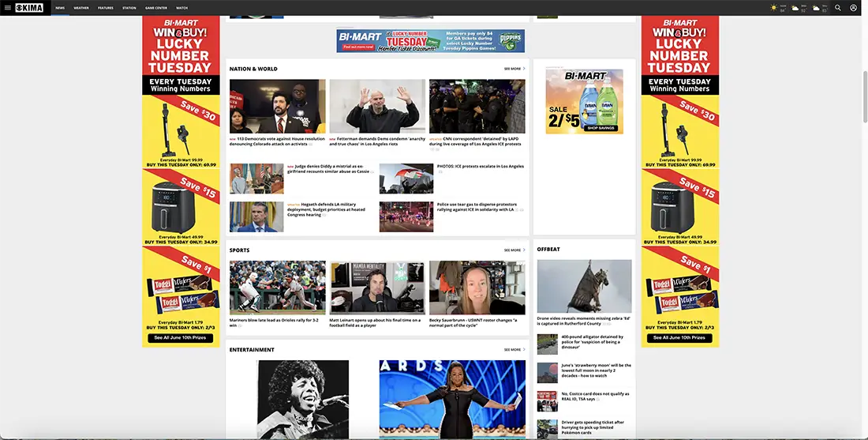Open the Game Center menu

point(156,8)
